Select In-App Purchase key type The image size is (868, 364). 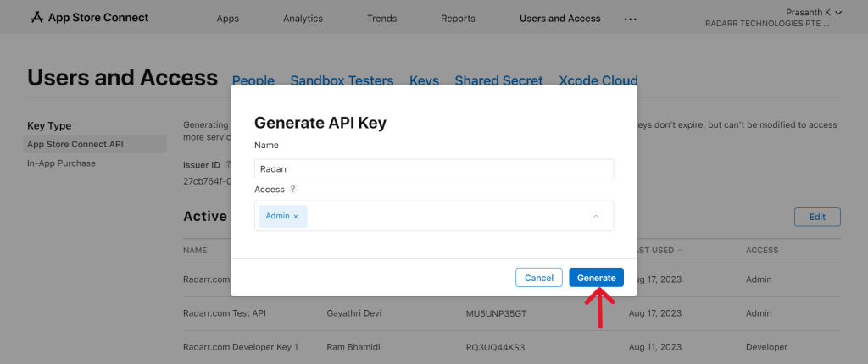pos(61,163)
